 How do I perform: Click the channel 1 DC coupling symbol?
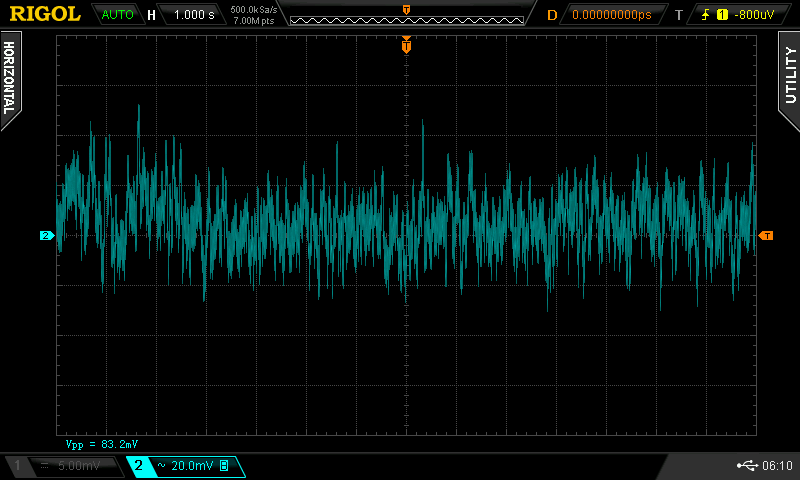click(x=44, y=466)
